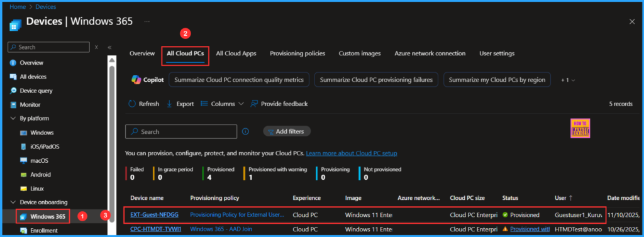Open Provisioning Policy for External User link
The image size is (644, 237).
237,214
